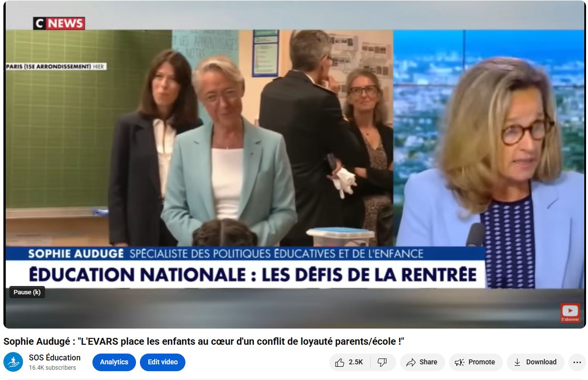Click the 2.5K like count
This screenshot has width=588, height=380.
click(356, 362)
